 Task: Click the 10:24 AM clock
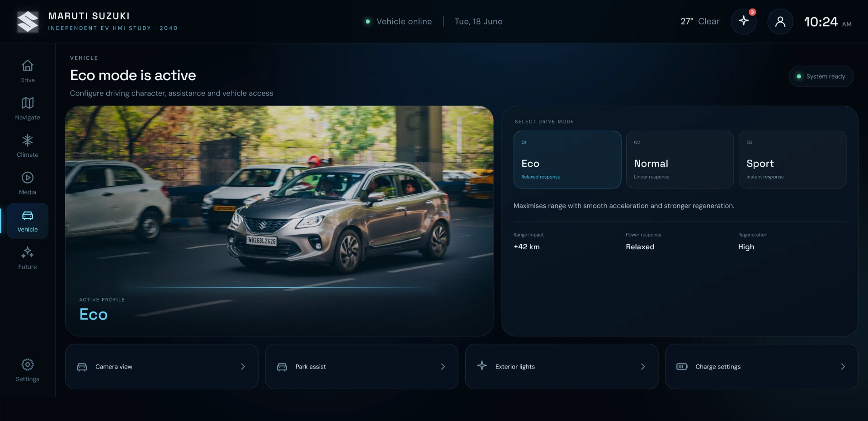click(x=828, y=22)
